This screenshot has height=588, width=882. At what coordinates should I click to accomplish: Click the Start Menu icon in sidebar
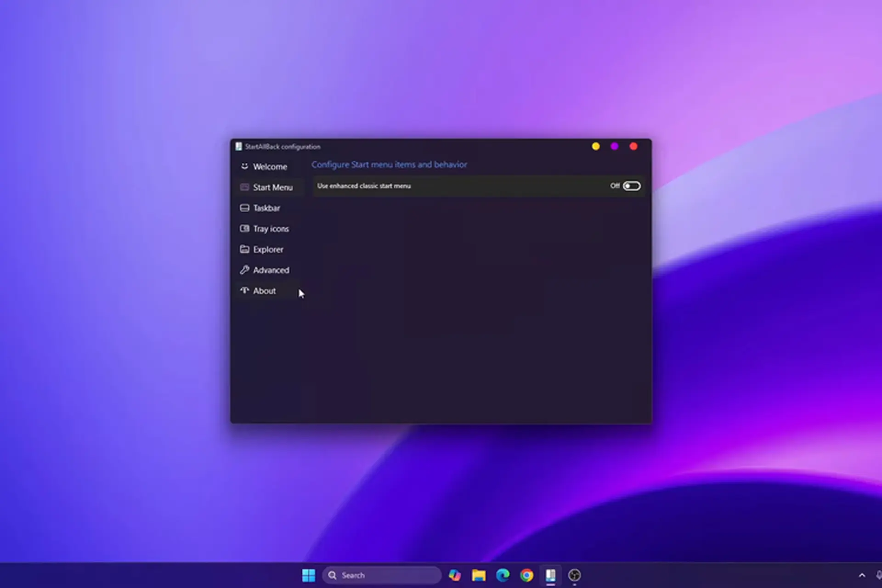(x=244, y=187)
